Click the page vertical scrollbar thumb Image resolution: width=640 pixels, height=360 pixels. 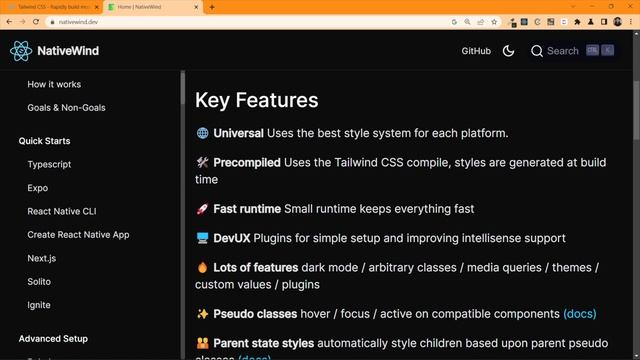(636, 111)
